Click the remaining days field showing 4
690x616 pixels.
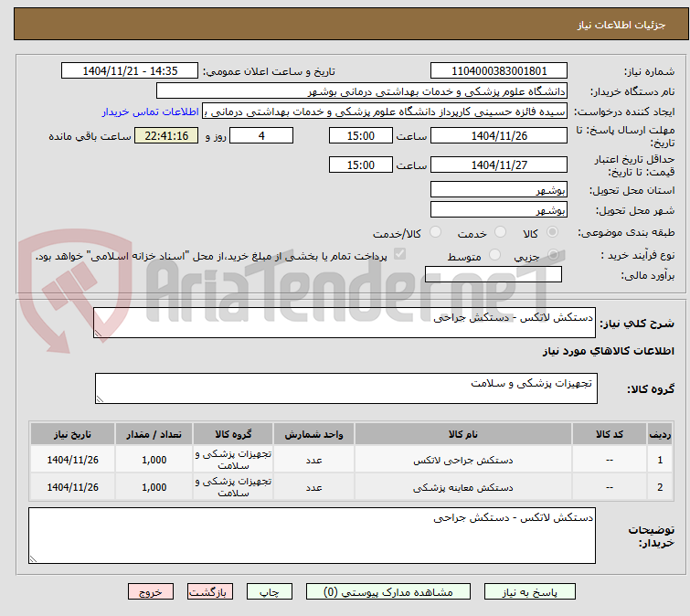261,135
